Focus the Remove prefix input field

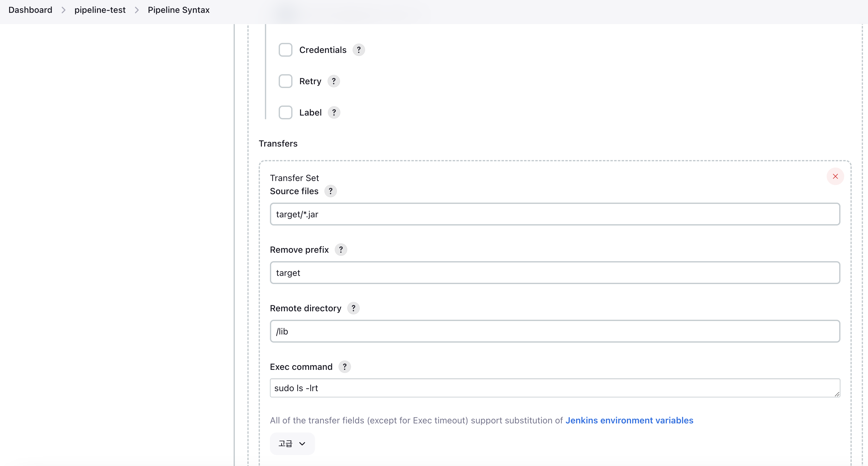coord(555,273)
